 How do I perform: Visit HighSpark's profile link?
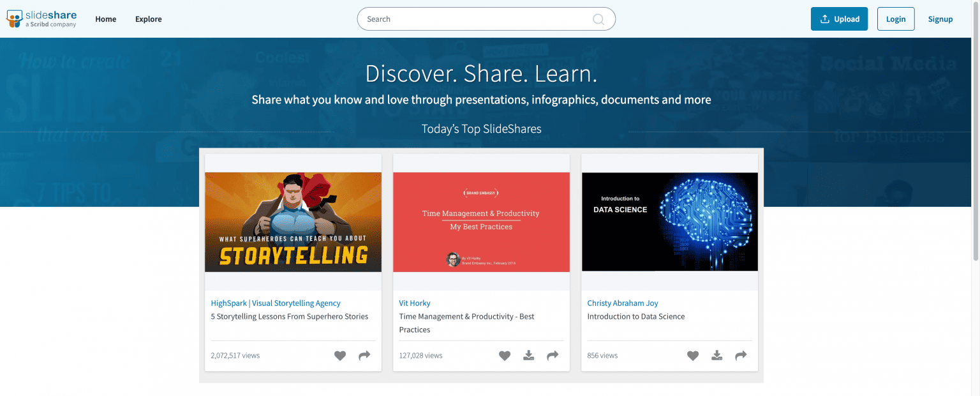tap(275, 303)
